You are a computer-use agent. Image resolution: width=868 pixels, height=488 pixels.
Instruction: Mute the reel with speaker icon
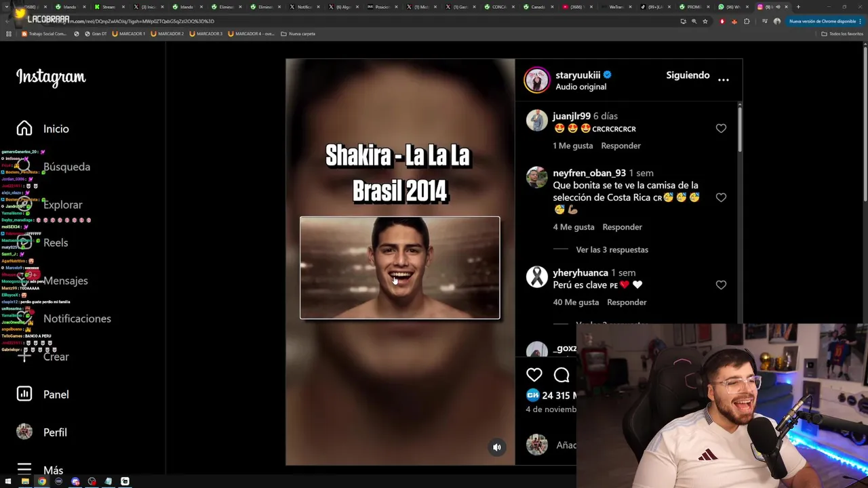pos(497,447)
